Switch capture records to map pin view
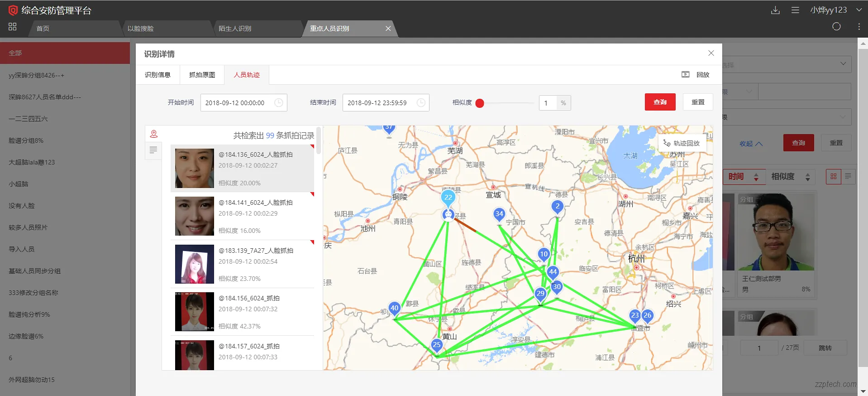Image resolution: width=868 pixels, height=396 pixels. tap(154, 134)
